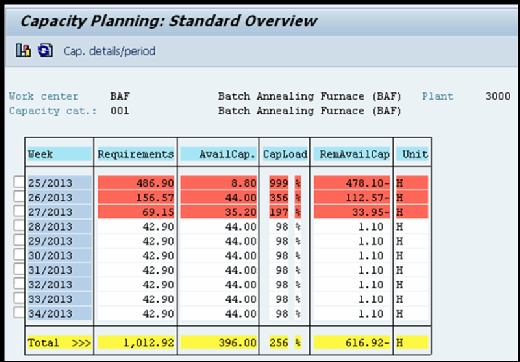Tick the checkbox for week 33/2013

(19, 298)
